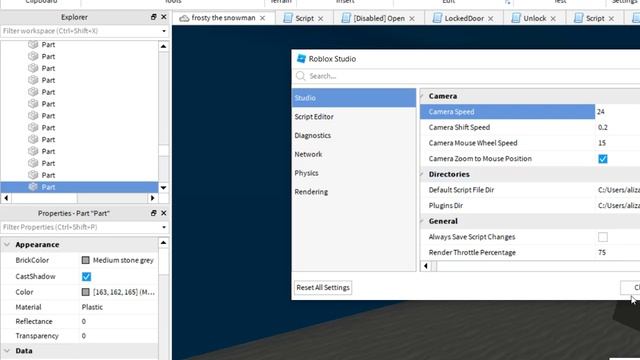The height and width of the screenshot is (360, 640).
Task: Open the Filter workspace dropdown arrow
Action: point(164,31)
